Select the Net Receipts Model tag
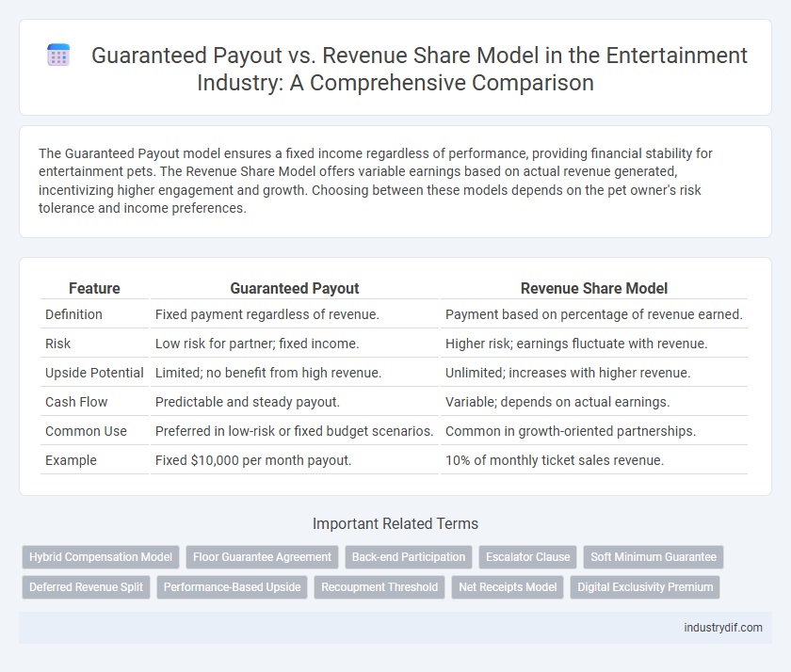Image resolution: width=791 pixels, height=672 pixels. 508,587
